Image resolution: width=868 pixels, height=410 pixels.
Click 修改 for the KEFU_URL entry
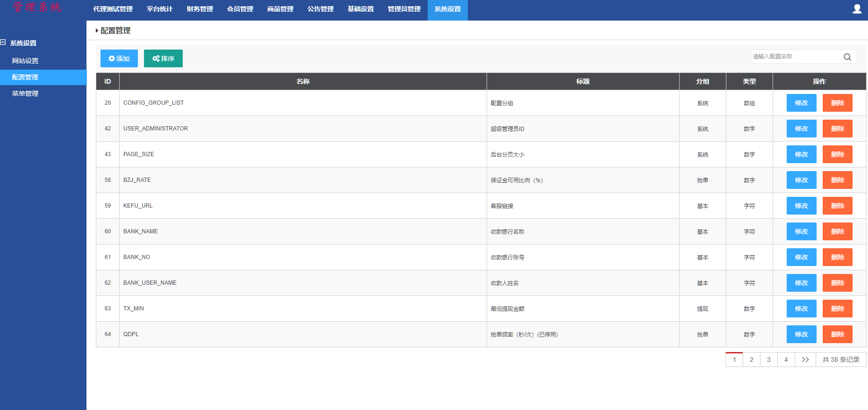pos(801,206)
